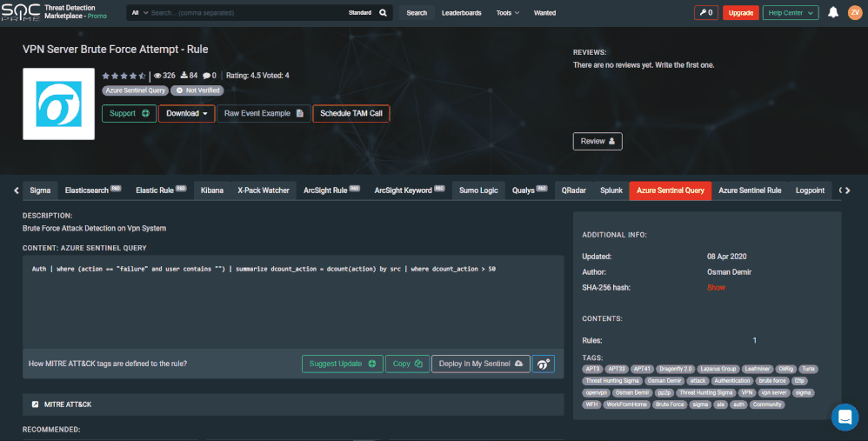
Task: Click the Azure Sentinel Query badge under title
Action: 135,90
